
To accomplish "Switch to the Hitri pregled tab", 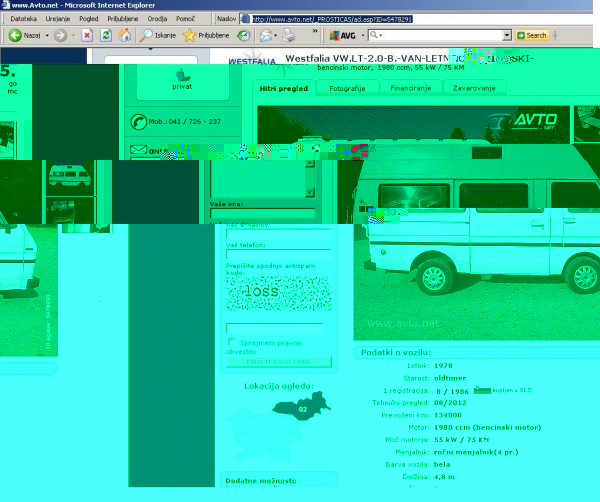I will point(284,88).
